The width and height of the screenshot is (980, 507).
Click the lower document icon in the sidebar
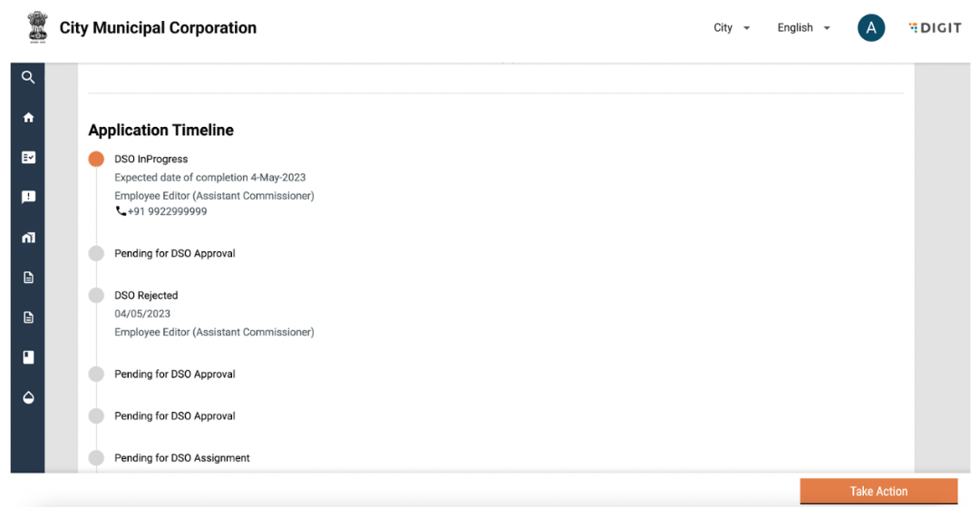click(28, 317)
